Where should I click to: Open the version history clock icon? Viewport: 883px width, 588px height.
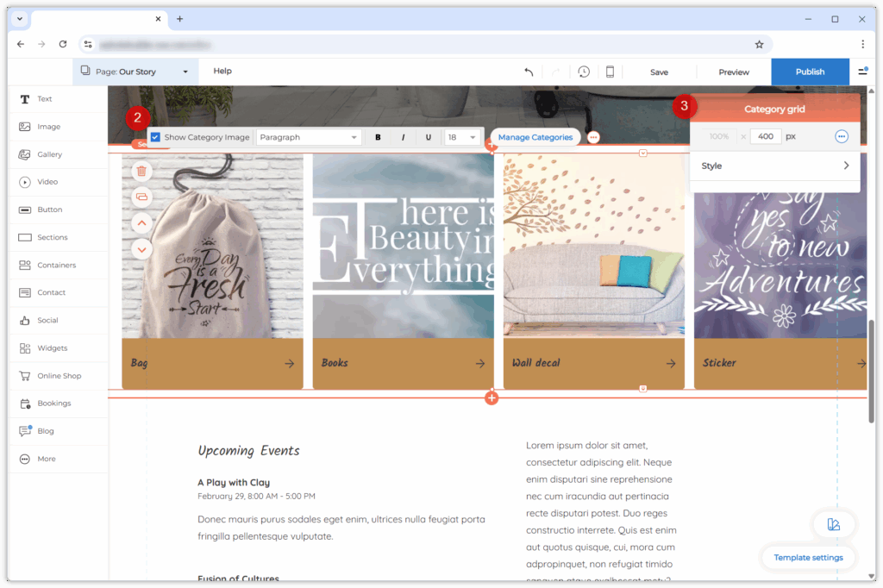coord(584,72)
